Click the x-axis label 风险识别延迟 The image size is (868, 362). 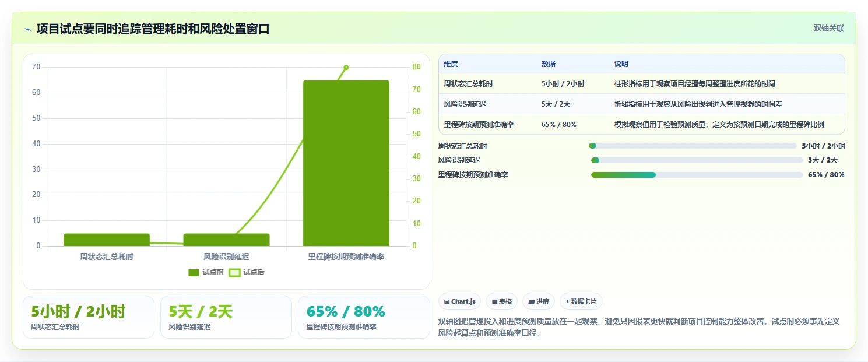pyautogui.click(x=226, y=256)
